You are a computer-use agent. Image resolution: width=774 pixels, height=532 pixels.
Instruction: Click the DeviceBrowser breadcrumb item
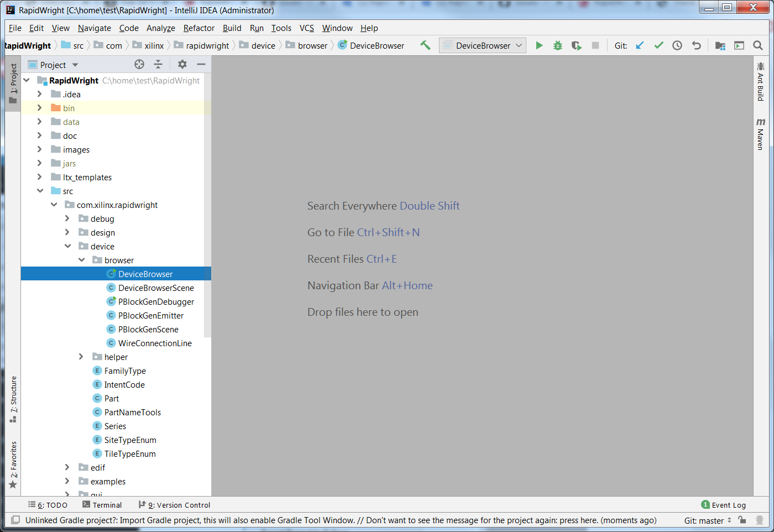coord(371,45)
